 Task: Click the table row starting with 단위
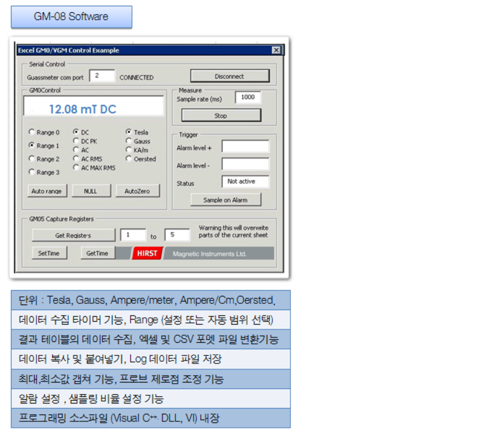(x=151, y=300)
